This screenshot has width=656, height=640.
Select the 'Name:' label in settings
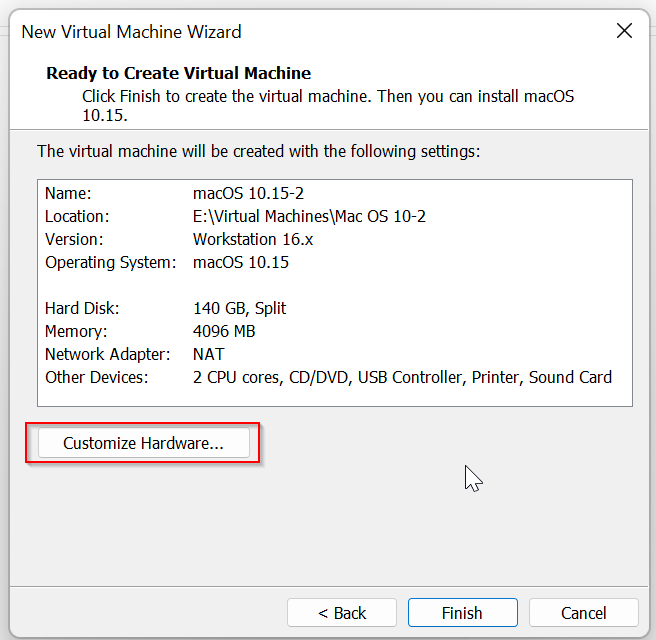(68, 193)
